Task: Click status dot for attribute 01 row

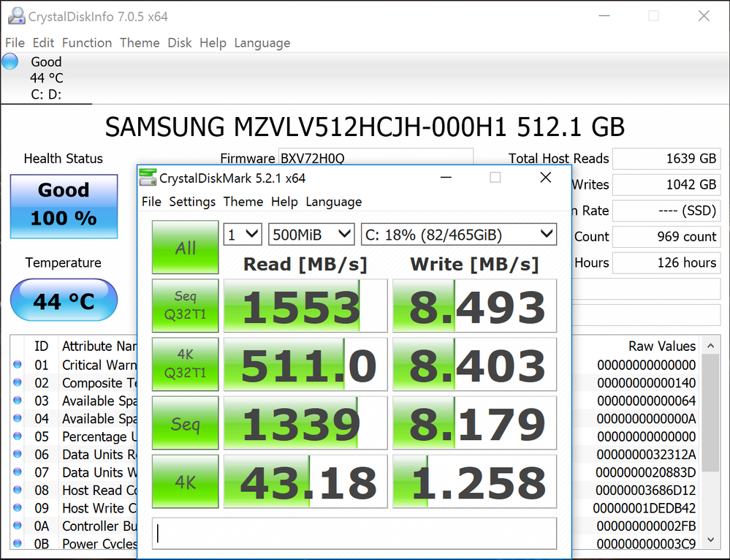Action: 18,365
